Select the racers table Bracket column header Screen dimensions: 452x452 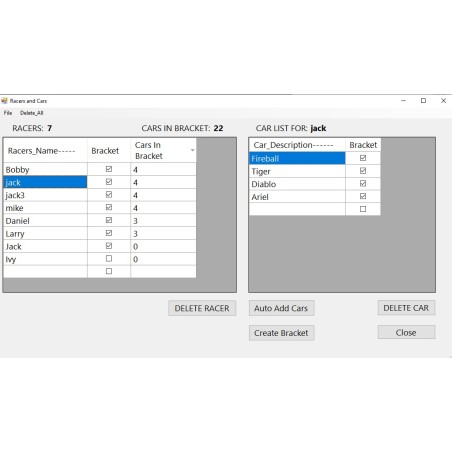point(109,151)
